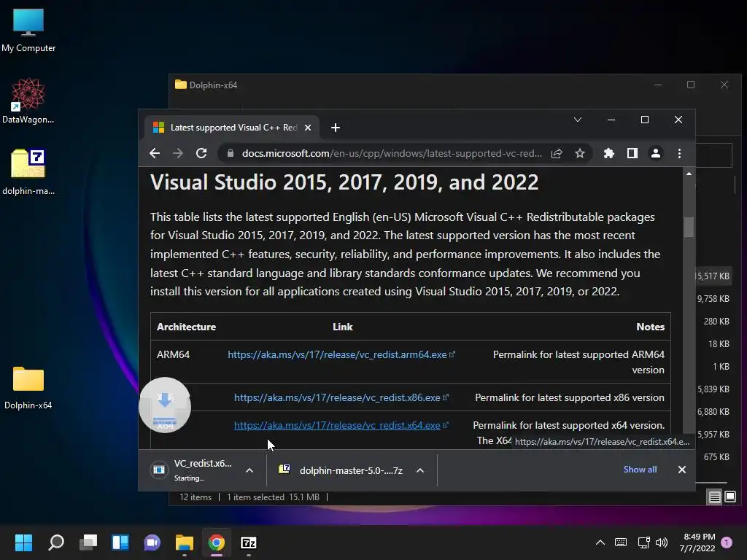Open Widgets on the taskbar
The width and height of the screenshot is (747, 560).
[120, 542]
